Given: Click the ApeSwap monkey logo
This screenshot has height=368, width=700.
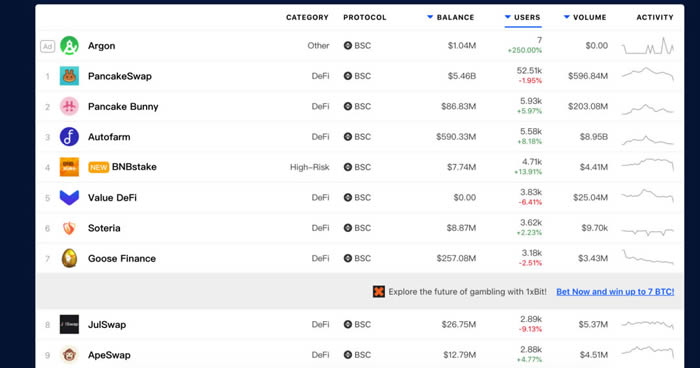Looking at the screenshot, I should tap(69, 355).
